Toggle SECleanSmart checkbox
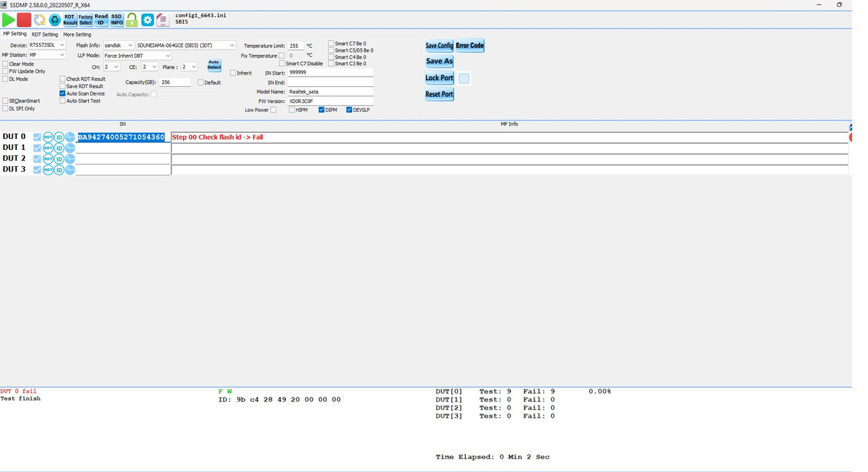This screenshot has width=868, height=472. tap(5, 100)
